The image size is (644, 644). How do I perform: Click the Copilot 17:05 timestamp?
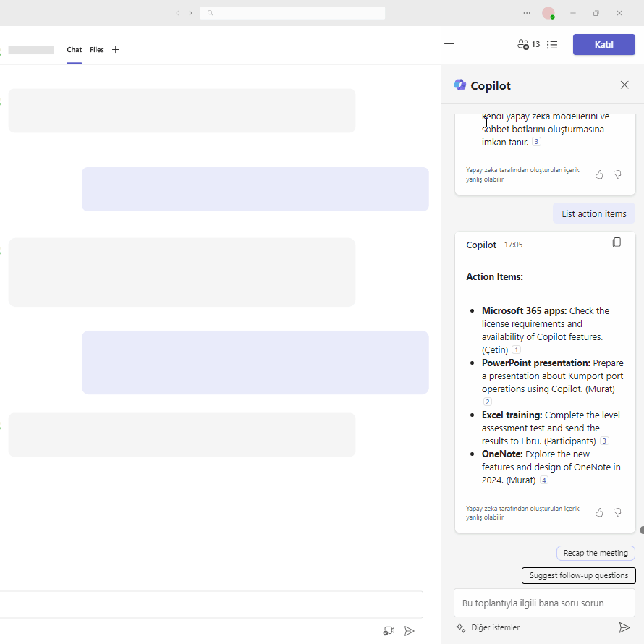(x=514, y=245)
